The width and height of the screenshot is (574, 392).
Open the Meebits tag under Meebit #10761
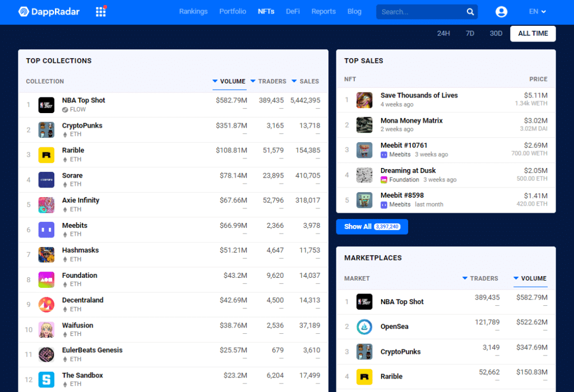click(x=396, y=155)
